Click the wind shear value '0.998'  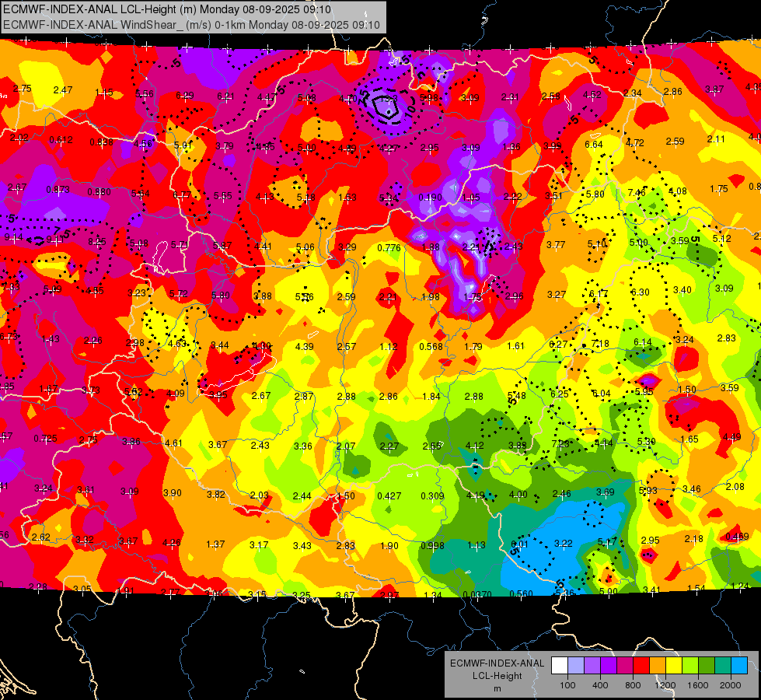[432, 545]
